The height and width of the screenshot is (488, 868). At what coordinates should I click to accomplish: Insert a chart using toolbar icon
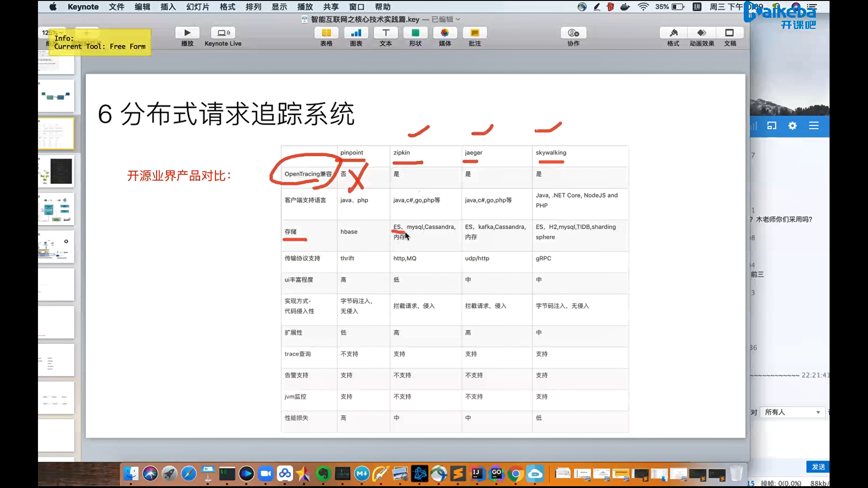356,33
